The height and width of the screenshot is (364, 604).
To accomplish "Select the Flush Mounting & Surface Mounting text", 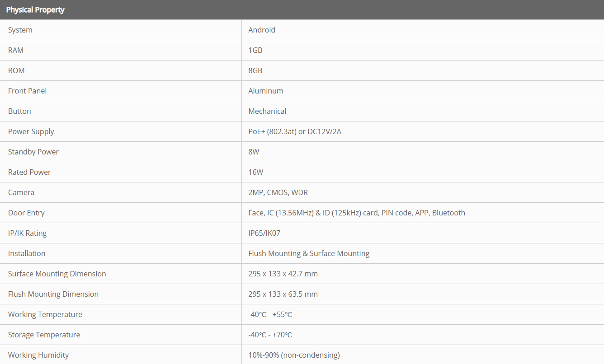I will [x=309, y=253].
